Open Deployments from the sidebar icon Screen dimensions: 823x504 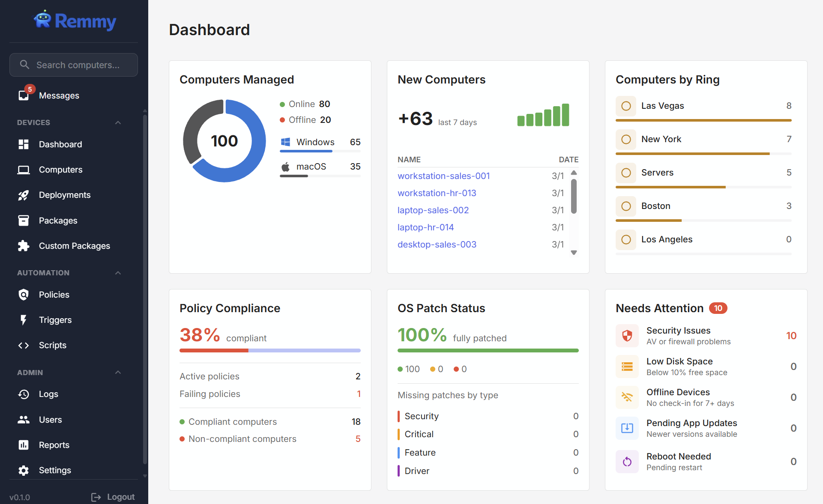click(24, 195)
